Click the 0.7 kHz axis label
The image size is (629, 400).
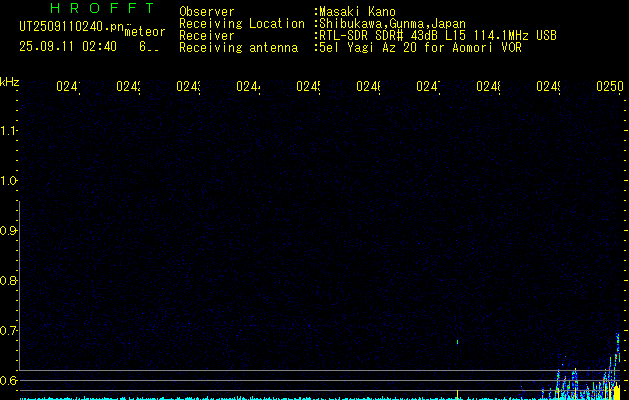(8, 331)
